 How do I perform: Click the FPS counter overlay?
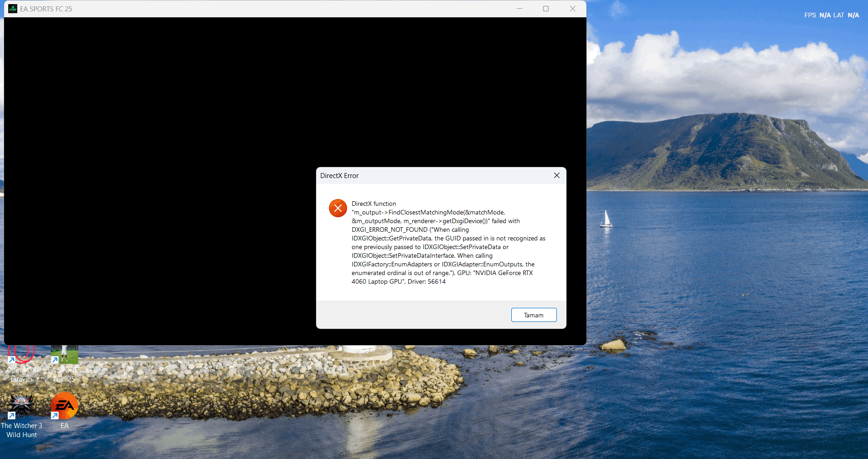pyautogui.click(x=818, y=15)
